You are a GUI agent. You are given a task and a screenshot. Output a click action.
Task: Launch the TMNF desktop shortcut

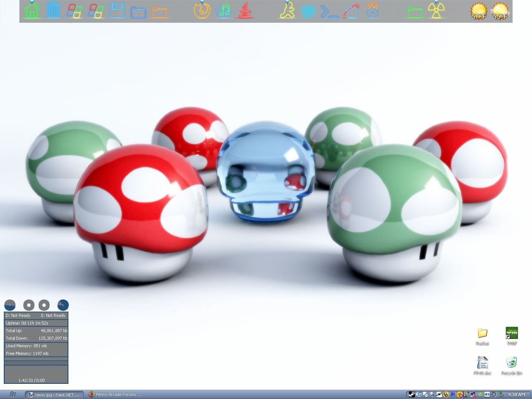click(x=511, y=334)
